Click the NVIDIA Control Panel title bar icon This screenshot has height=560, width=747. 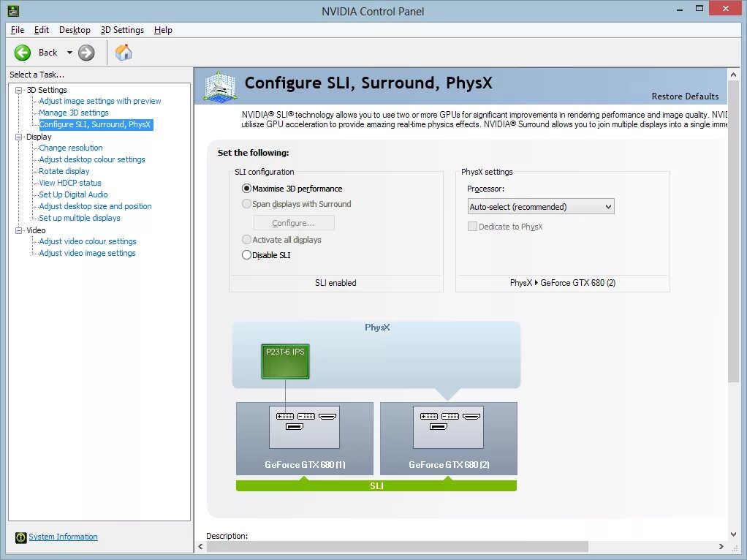pyautogui.click(x=13, y=10)
